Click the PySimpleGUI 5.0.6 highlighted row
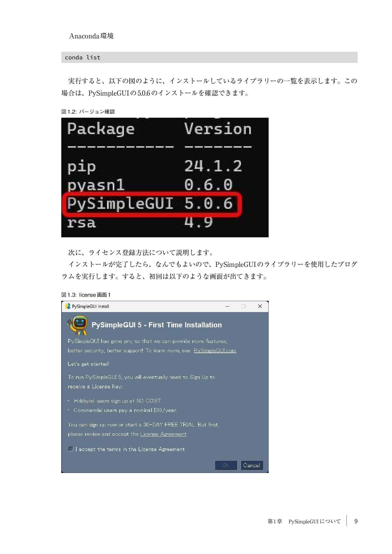The height and width of the screenshot is (554, 392). point(152,204)
